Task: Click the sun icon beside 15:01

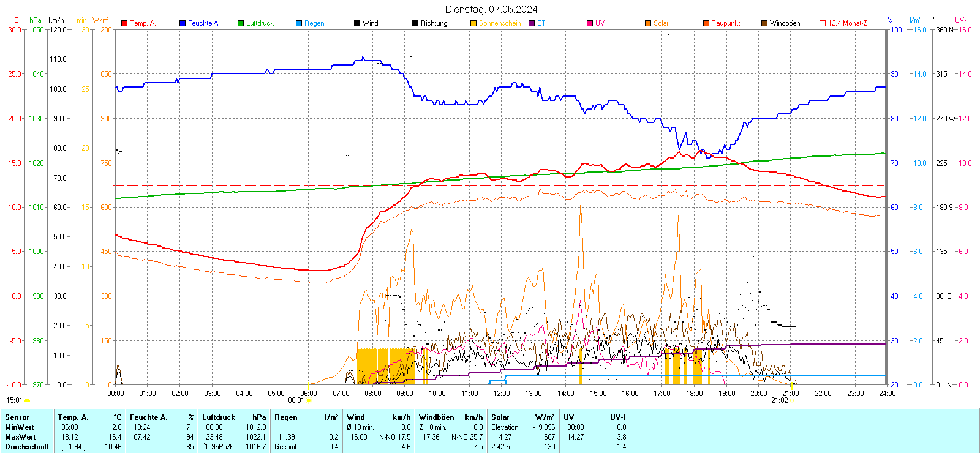Action: (x=27, y=400)
